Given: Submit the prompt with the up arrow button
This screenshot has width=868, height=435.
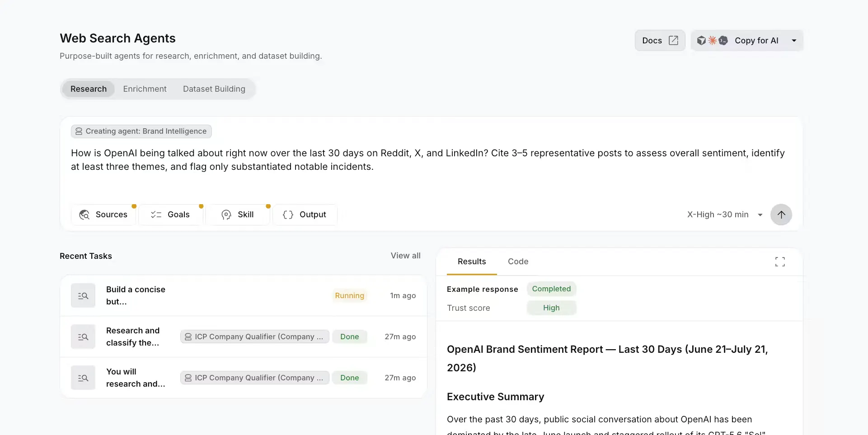Looking at the screenshot, I should pos(781,215).
